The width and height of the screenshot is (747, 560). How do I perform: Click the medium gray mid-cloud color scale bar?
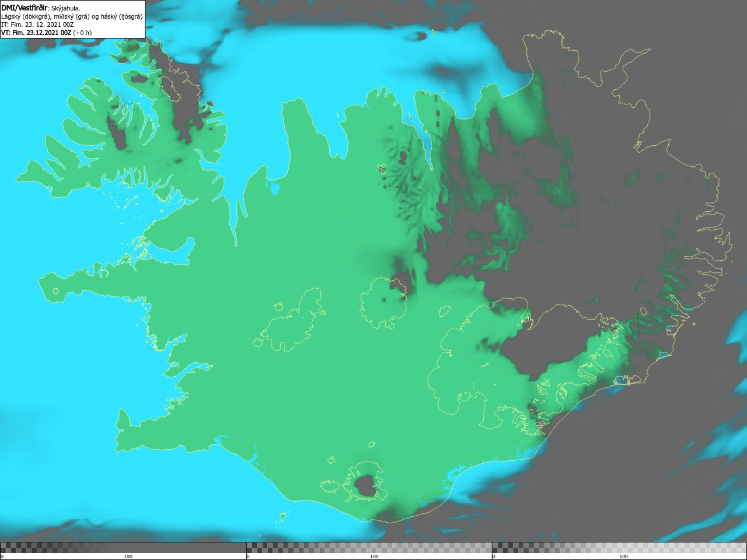click(369, 547)
